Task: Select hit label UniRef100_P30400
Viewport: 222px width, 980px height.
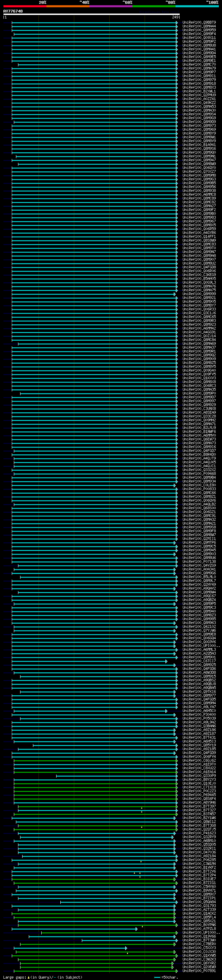Action: (199, 715)
